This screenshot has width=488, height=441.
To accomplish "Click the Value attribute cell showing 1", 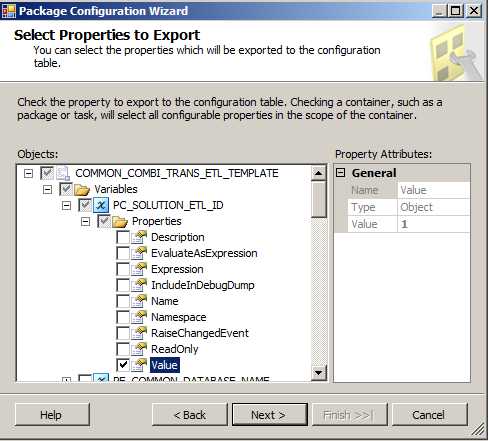I will pyautogui.click(x=434, y=224).
